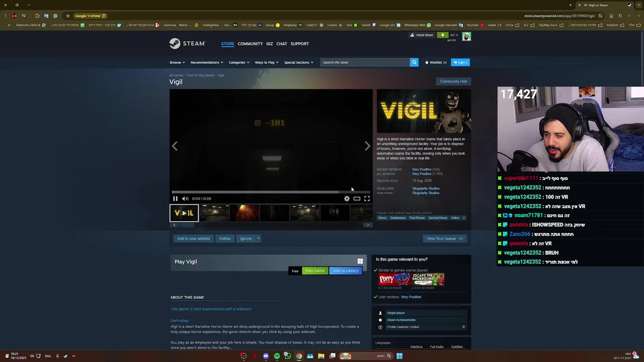Expand the Ignore options dropdown arrow

[x=258, y=239]
